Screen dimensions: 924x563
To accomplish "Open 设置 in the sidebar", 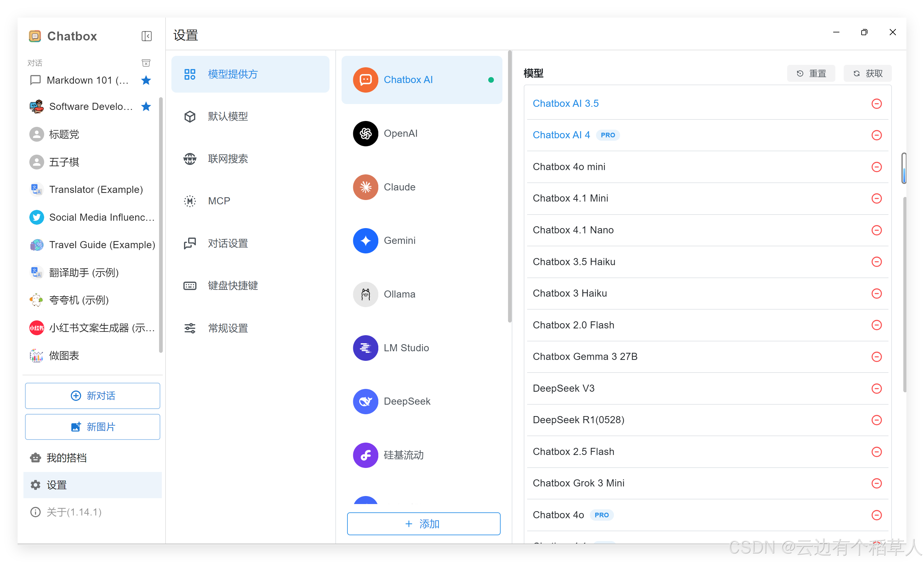I will point(93,485).
